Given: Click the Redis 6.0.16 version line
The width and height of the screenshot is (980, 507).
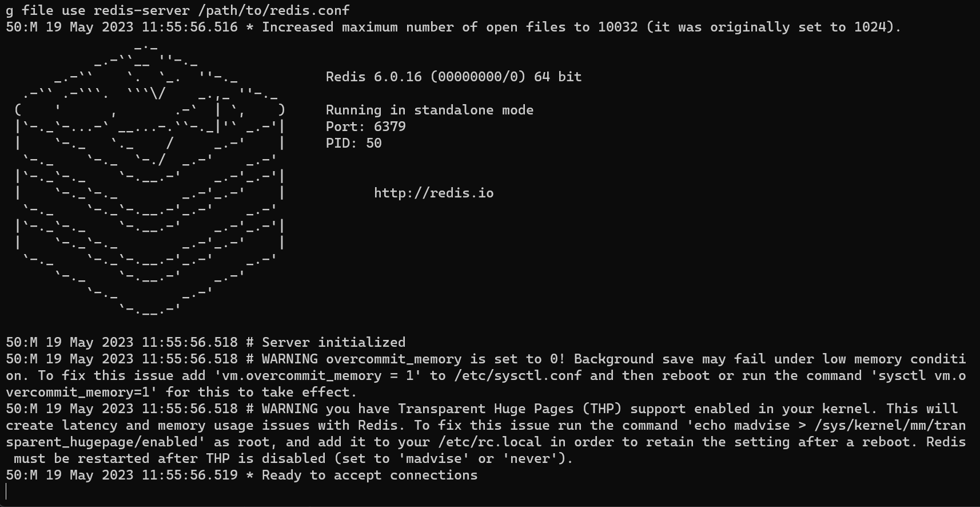Looking at the screenshot, I should tap(453, 77).
